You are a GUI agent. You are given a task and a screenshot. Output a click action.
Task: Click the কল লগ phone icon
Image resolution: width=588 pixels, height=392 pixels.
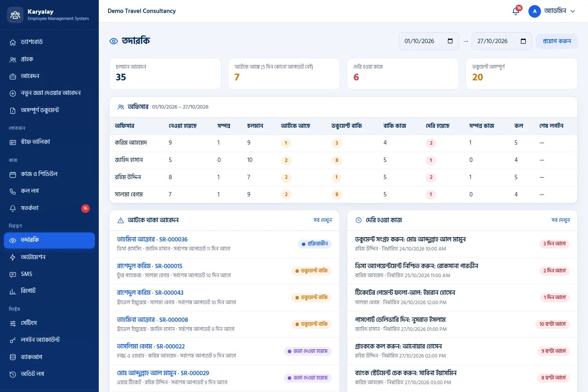13,191
